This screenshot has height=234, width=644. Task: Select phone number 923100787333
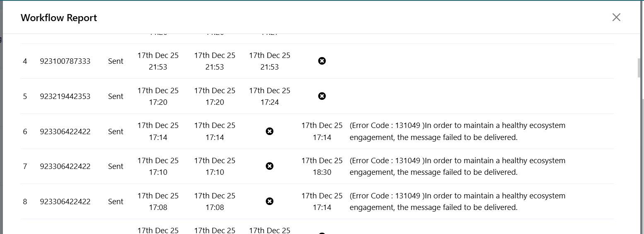[65, 61]
